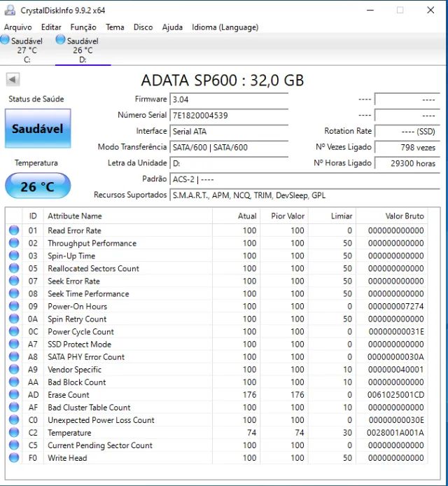Click status orb for Power-On Hours

[x=14, y=306]
